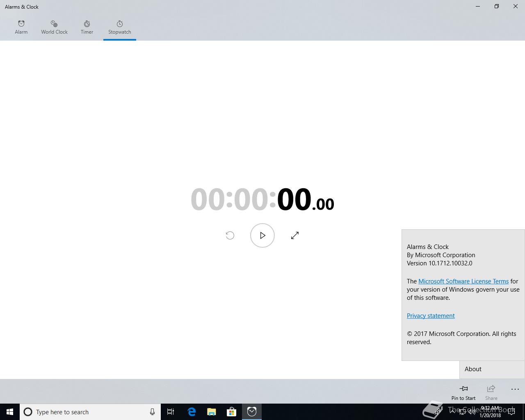Image resolution: width=525 pixels, height=420 pixels.
Task: Open Task View from the taskbar
Action: pyautogui.click(x=171, y=412)
